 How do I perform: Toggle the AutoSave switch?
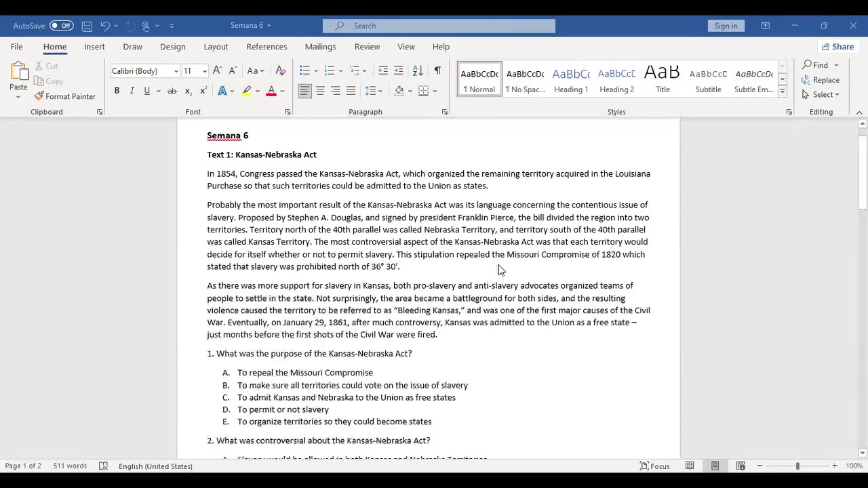pos(62,26)
